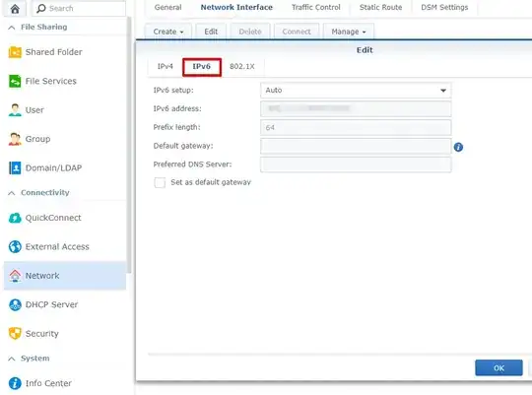This screenshot has width=532, height=395.
Task: Open QuickConnect text label
Action: [x=53, y=218]
